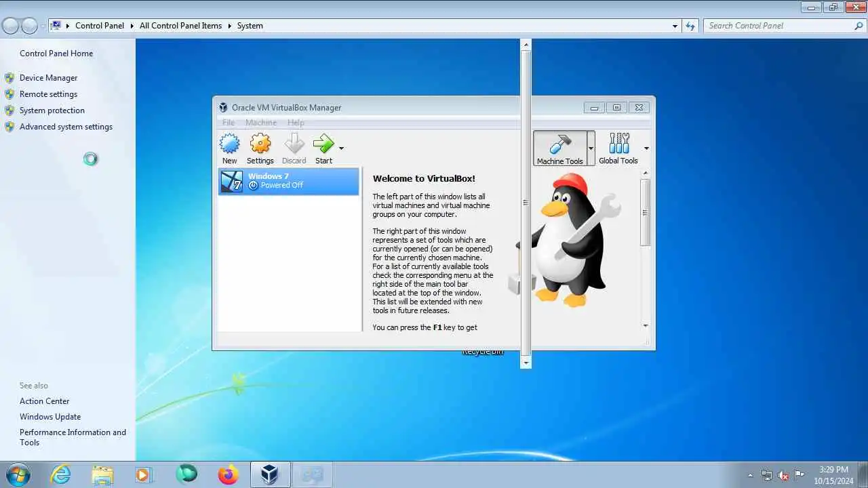Click the System window vertical scrollbar thumb

526,203
